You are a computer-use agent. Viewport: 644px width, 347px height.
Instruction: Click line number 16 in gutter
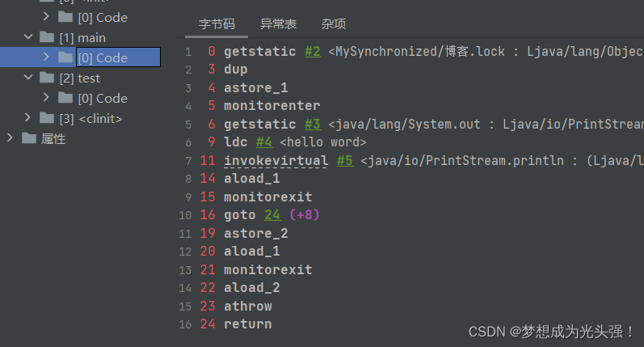pyautogui.click(x=185, y=325)
